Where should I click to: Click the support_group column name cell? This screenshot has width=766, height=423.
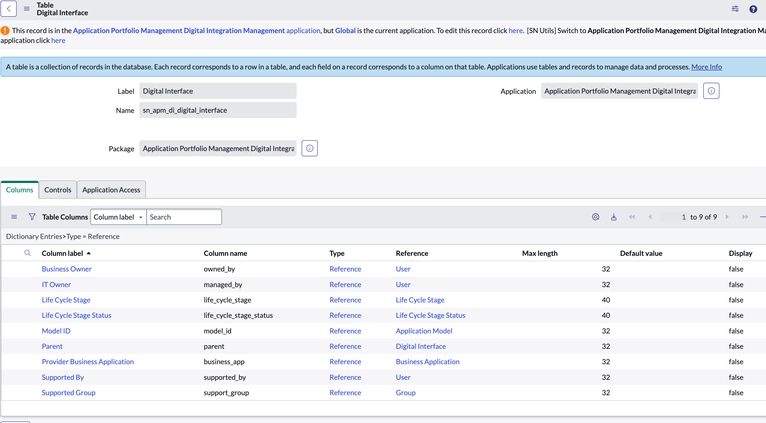click(226, 393)
